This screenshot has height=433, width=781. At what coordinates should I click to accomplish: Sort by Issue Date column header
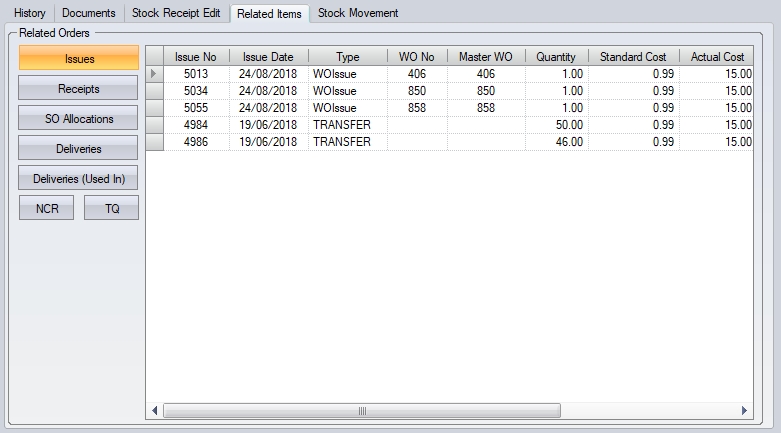click(268, 56)
